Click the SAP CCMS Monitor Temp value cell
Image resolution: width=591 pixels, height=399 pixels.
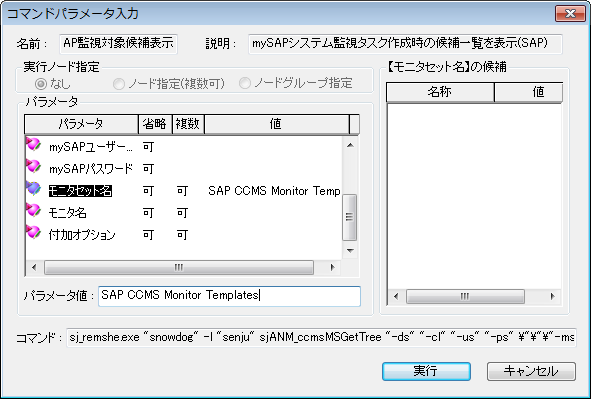click(x=274, y=191)
